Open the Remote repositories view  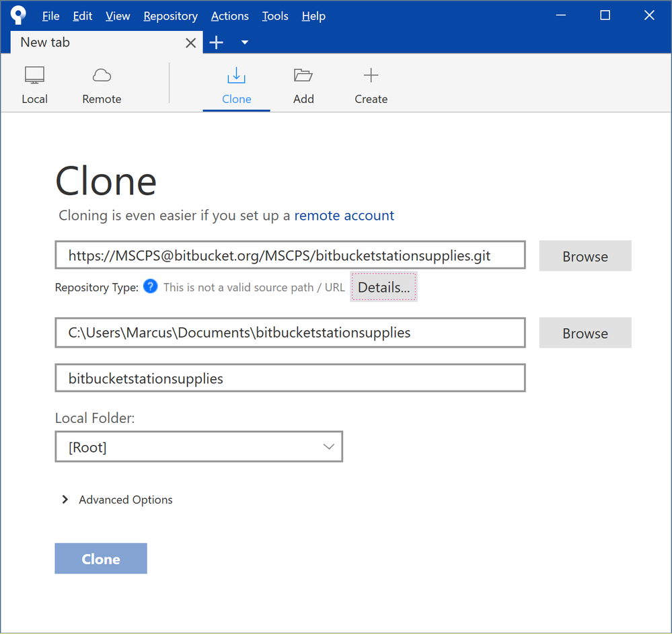point(102,85)
